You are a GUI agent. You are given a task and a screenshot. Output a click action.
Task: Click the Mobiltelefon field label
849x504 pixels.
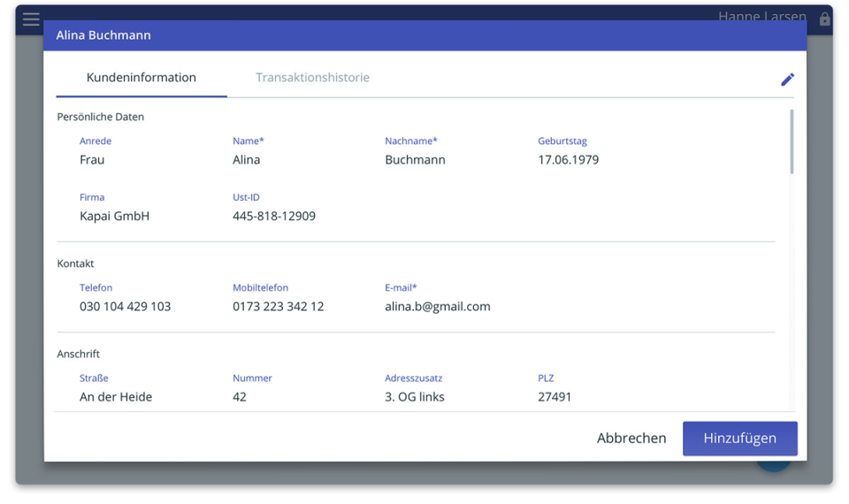pos(260,287)
